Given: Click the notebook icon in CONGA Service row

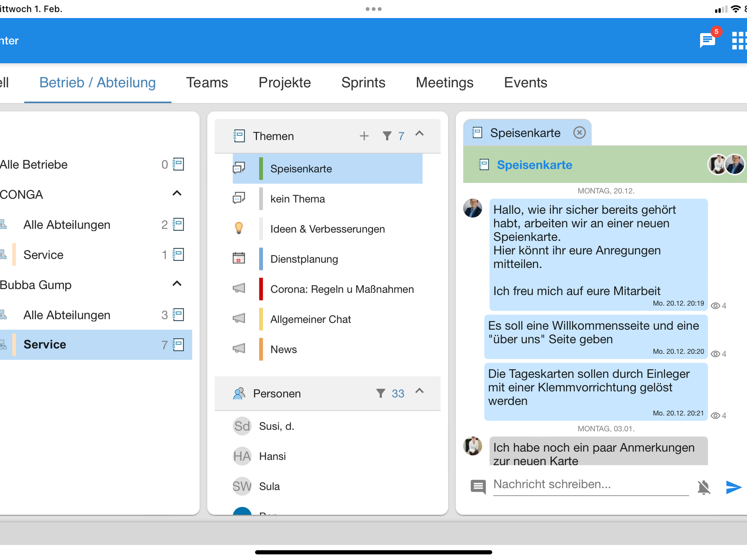Looking at the screenshot, I should pyautogui.click(x=178, y=254).
